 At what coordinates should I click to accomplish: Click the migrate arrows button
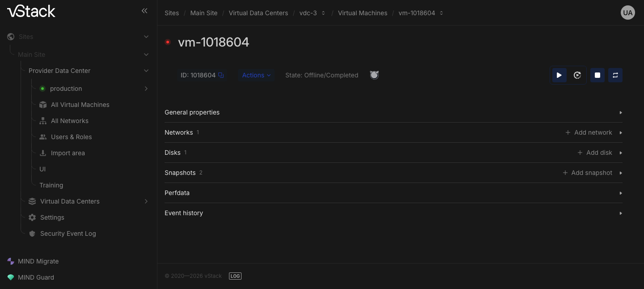[615, 75]
